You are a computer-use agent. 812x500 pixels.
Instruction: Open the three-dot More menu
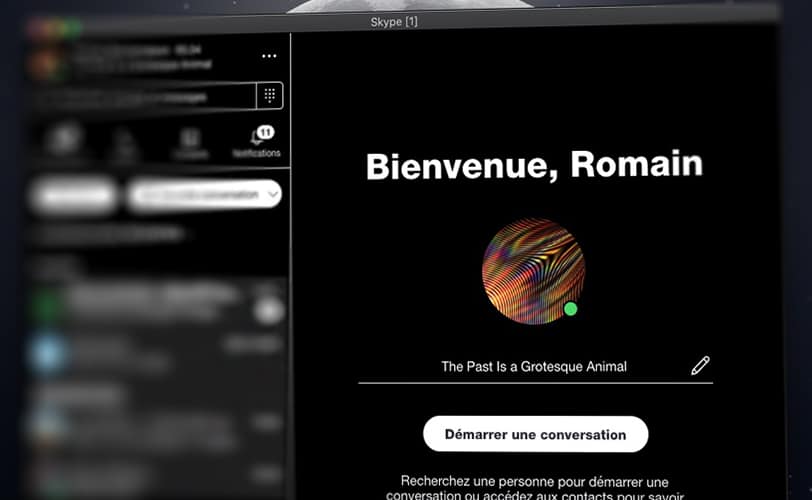coord(269,56)
